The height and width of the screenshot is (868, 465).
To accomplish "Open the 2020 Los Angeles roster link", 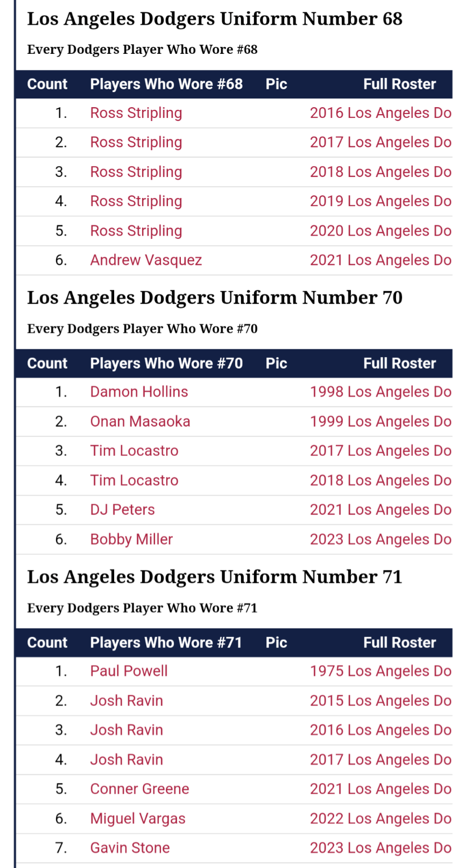I will (x=381, y=231).
